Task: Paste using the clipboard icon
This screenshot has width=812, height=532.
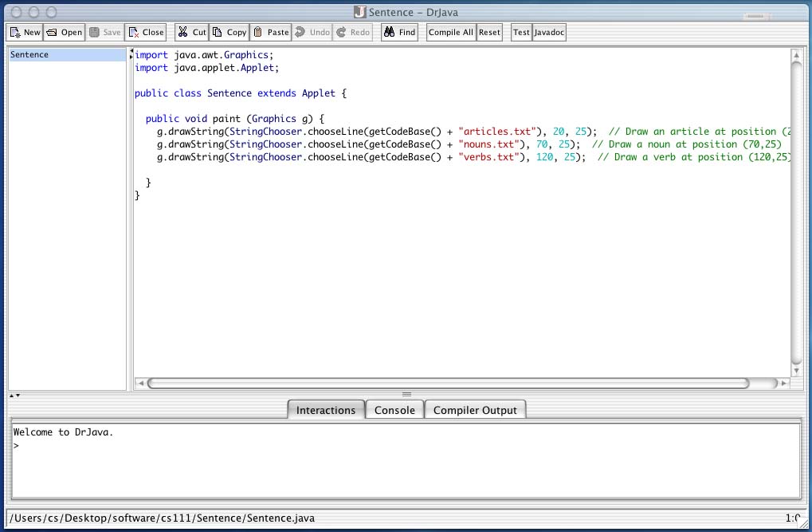Action: coord(257,33)
